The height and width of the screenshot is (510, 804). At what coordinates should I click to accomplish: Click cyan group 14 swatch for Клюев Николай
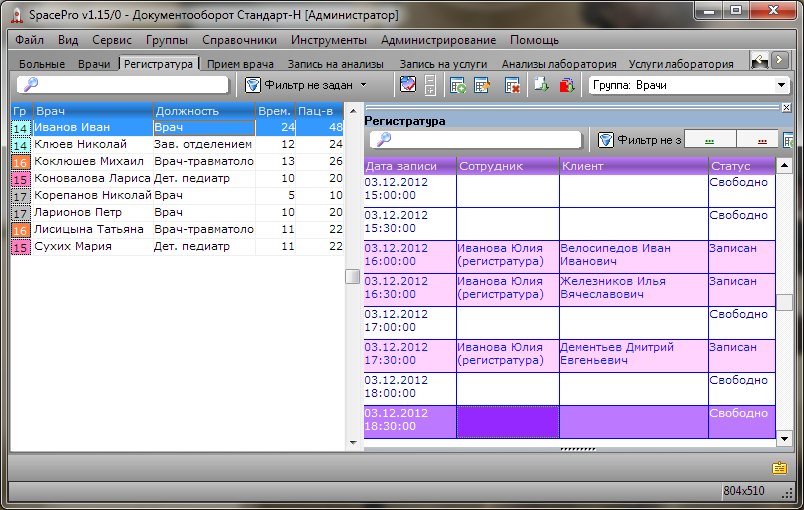pos(21,145)
